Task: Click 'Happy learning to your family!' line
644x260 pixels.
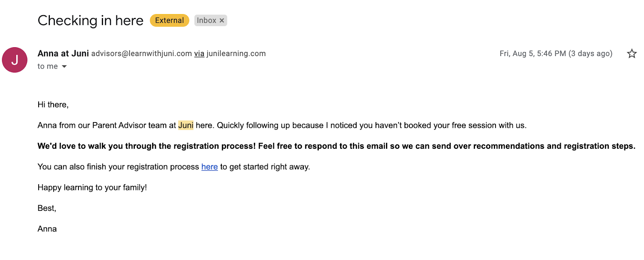Action: (x=92, y=187)
